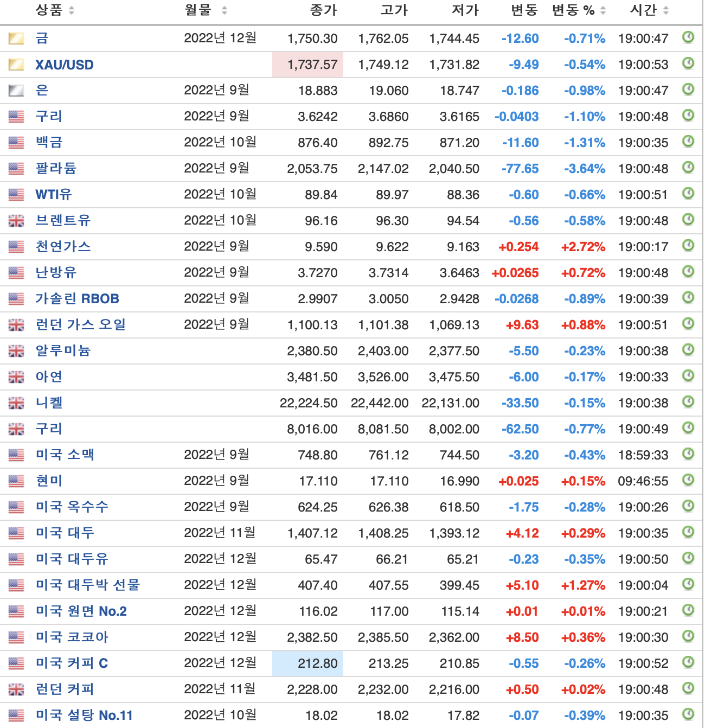The width and height of the screenshot is (705, 728).
Task: Click the clock icon in the 런던 커피 row
Action: click(x=688, y=688)
